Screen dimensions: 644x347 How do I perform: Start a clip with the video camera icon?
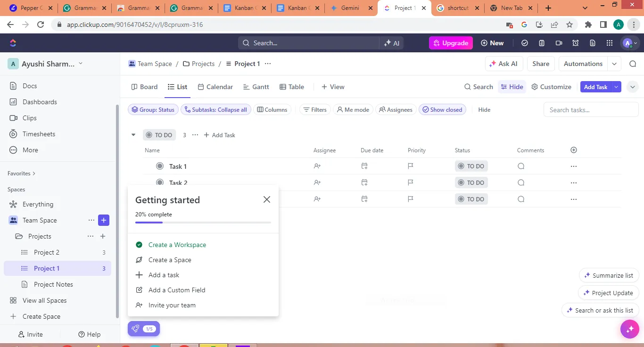[559, 43]
